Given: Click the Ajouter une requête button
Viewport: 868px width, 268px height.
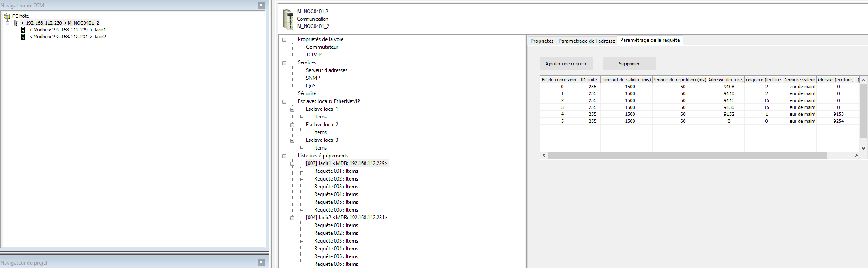Looking at the screenshot, I should 566,64.
